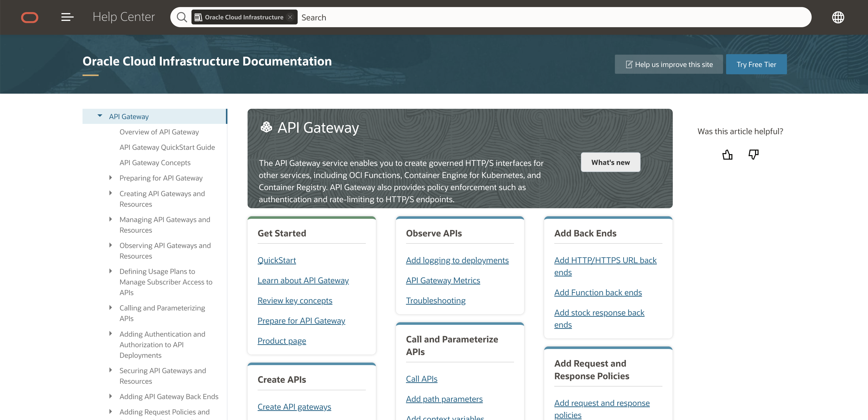The height and width of the screenshot is (420, 868).
Task: Expand Creating API Gateways and Resources
Action: tap(110, 193)
